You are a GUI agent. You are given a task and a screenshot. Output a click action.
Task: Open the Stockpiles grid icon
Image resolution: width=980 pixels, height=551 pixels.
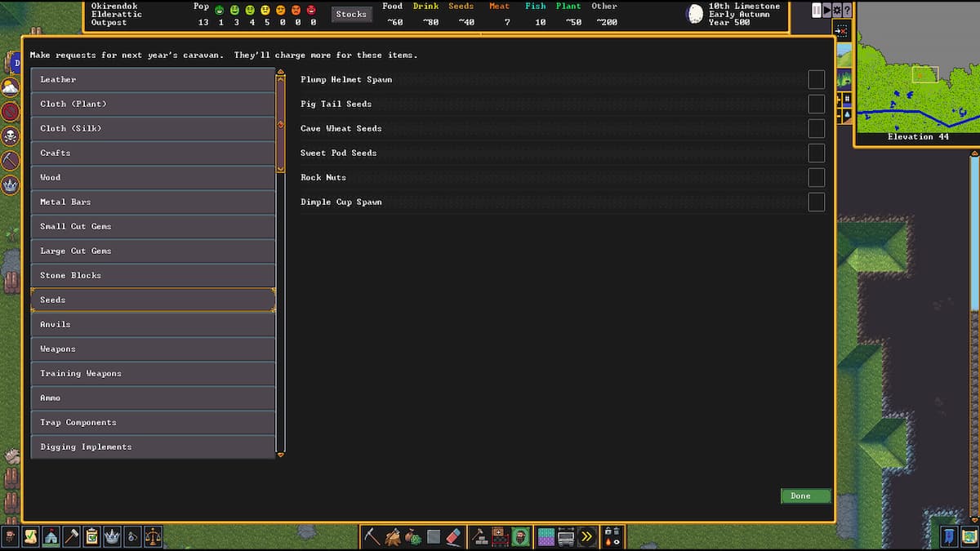[x=546, y=536]
